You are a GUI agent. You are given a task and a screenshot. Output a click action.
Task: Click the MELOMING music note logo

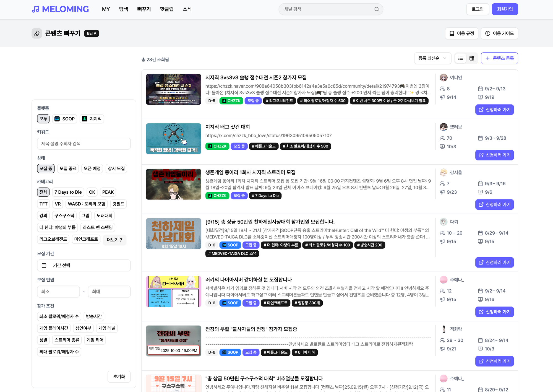coord(35,9)
